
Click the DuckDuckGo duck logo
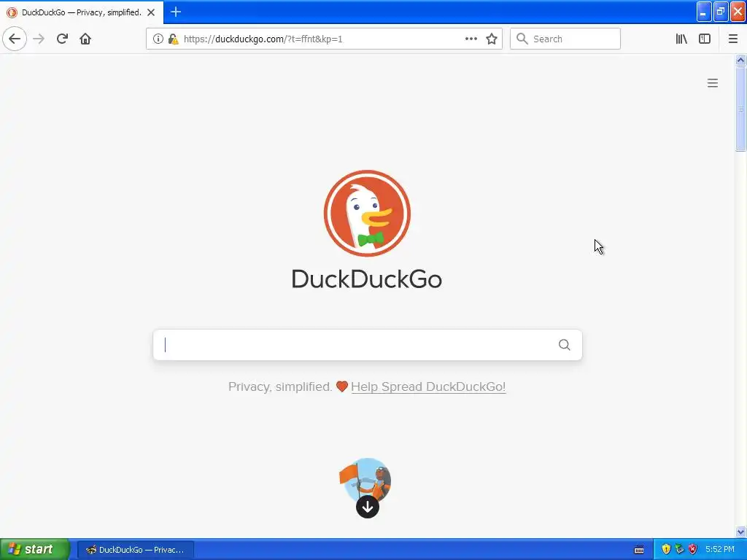click(367, 213)
